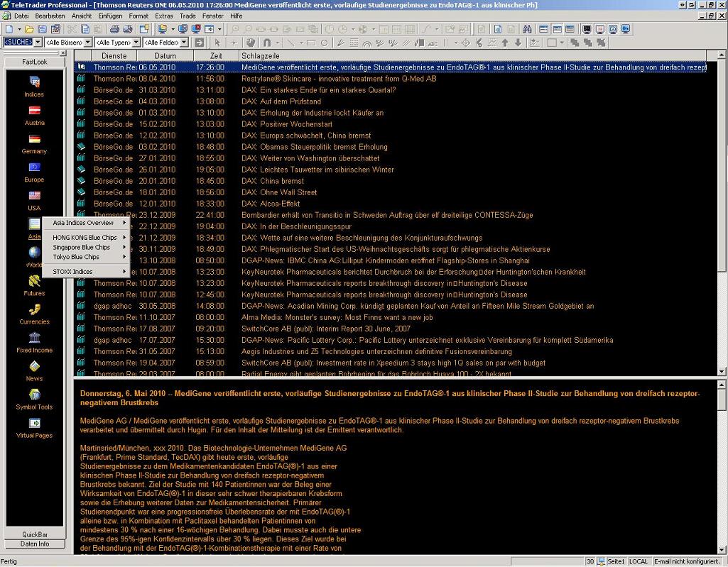Click the new document toolbar icon
Viewport: 728px width, 567px height.
(9, 29)
